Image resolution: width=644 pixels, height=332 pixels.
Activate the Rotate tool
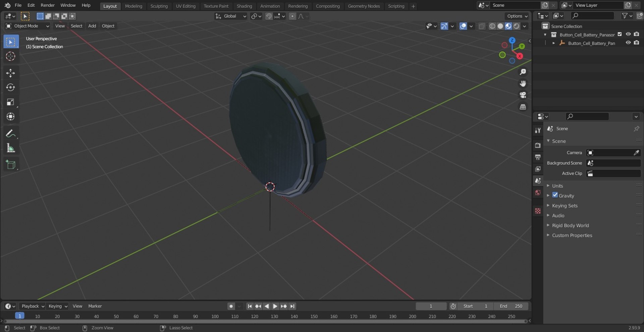pyautogui.click(x=11, y=87)
